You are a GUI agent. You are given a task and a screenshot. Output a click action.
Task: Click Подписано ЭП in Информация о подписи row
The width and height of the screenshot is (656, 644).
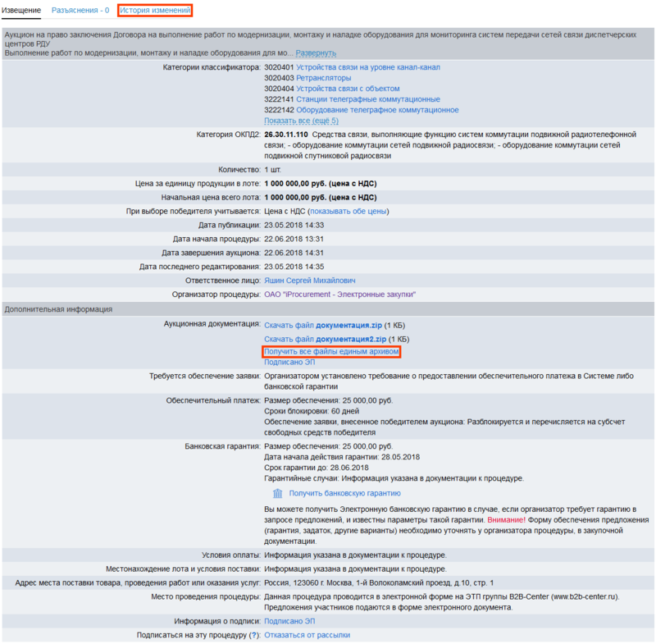289,621
